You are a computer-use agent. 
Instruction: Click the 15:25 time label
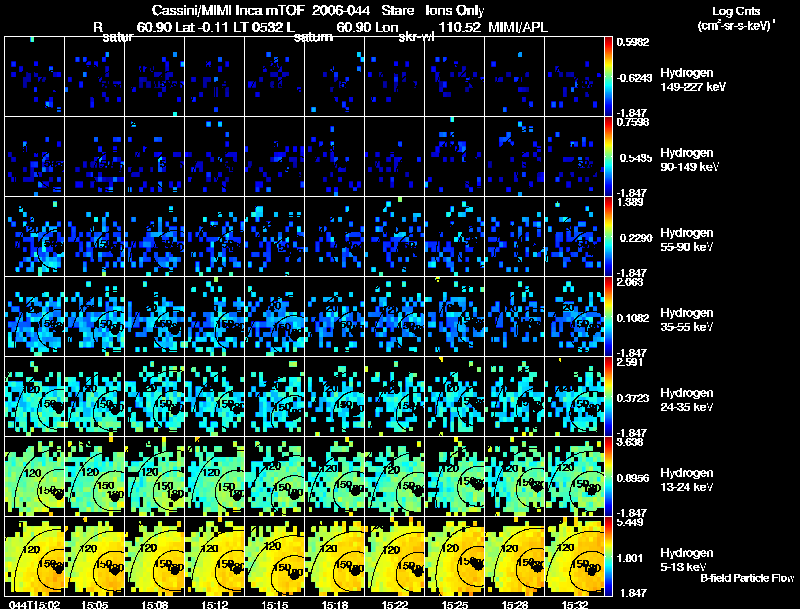[x=455, y=604]
